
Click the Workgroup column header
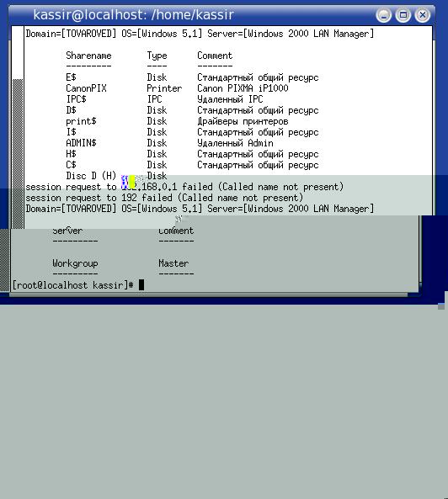tap(75, 263)
